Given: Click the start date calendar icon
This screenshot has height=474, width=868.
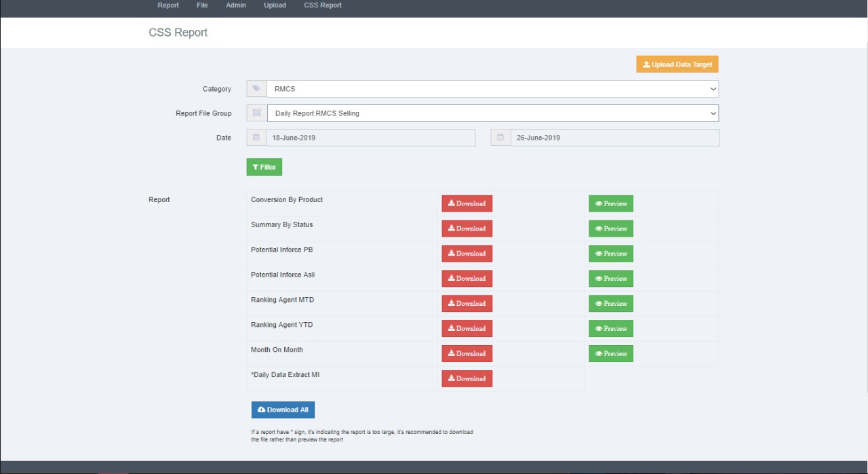Looking at the screenshot, I should pyautogui.click(x=256, y=138).
